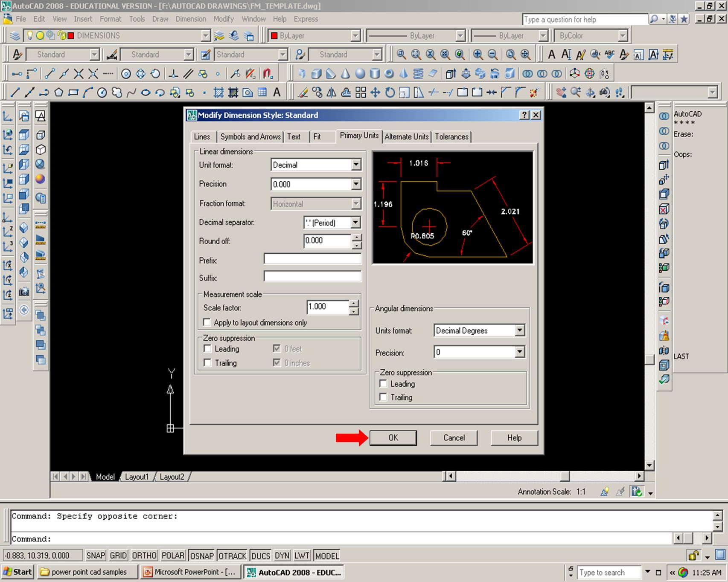
Task: Click the horizontal drawing area scrollbar
Action: click(x=545, y=476)
